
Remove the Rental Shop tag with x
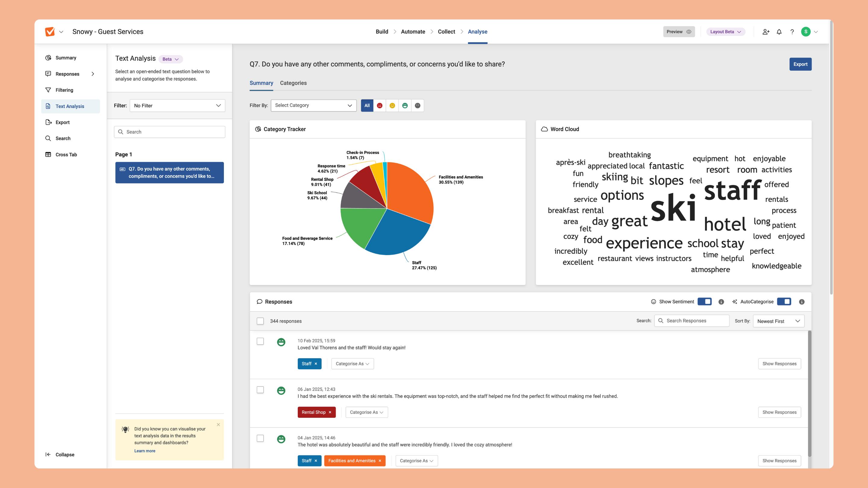tap(330, 412)
